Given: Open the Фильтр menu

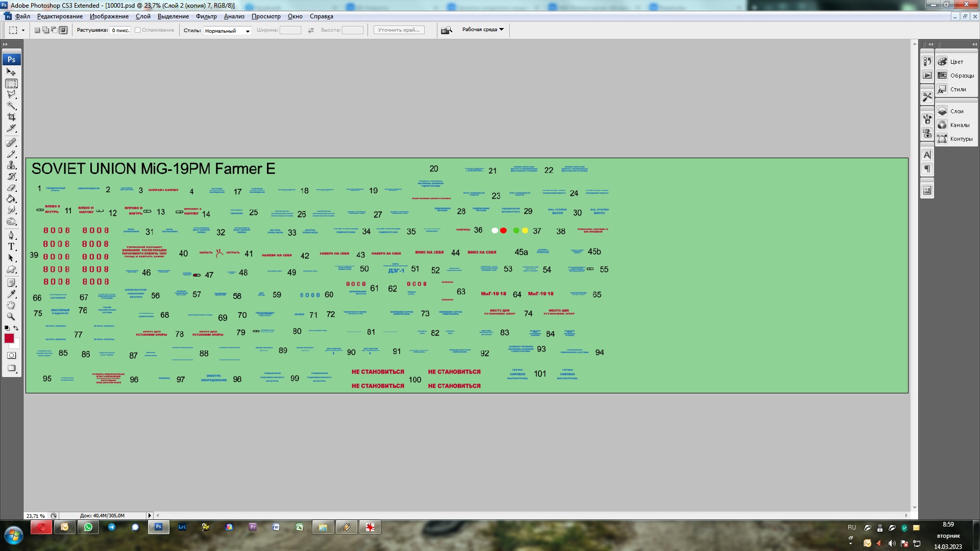Looking at the screenshot, I should pyautogui.click(x=206, y=16).
